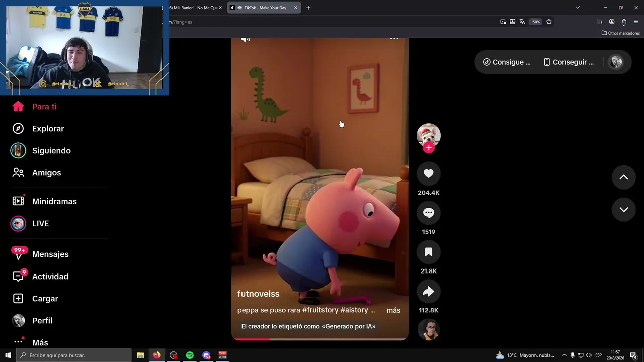
Task: Open the sound disc thumbnail below share
Action: [x=429, y=330]
